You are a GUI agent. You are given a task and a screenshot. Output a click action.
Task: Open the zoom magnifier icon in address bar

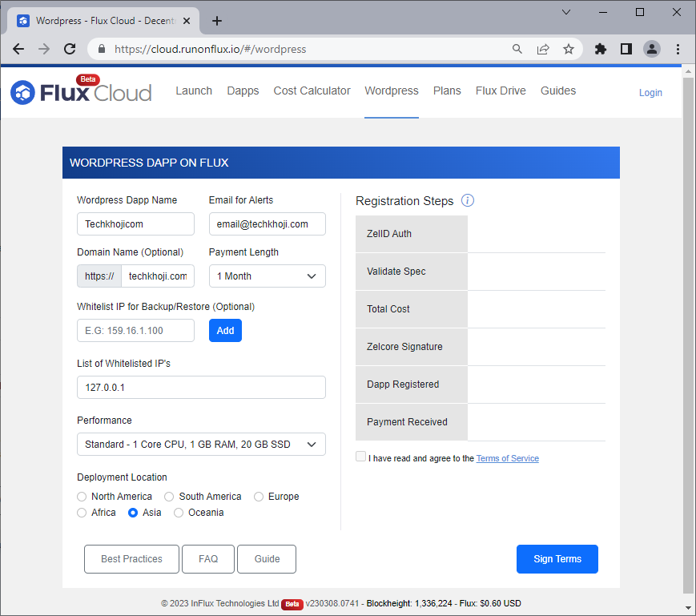517,49
